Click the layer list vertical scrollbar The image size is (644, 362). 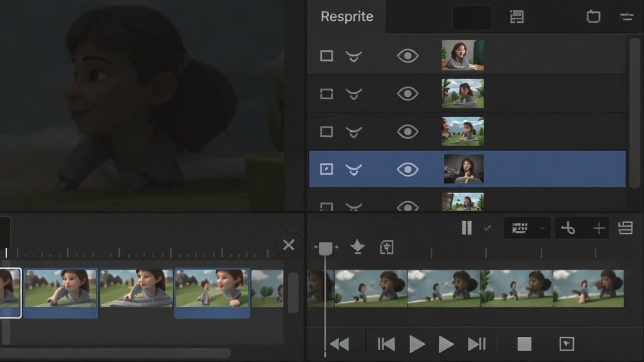pyautogui.click(x=635, y=113)
